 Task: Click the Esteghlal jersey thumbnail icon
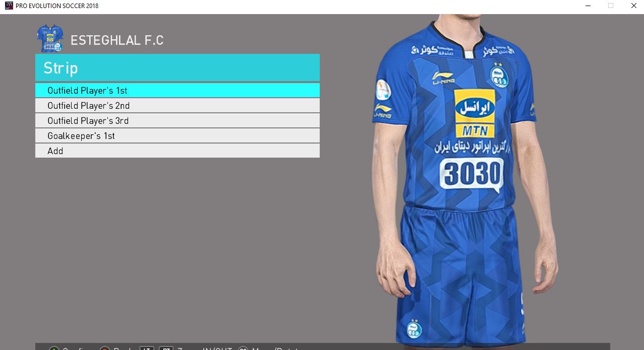tap(50, 39)
